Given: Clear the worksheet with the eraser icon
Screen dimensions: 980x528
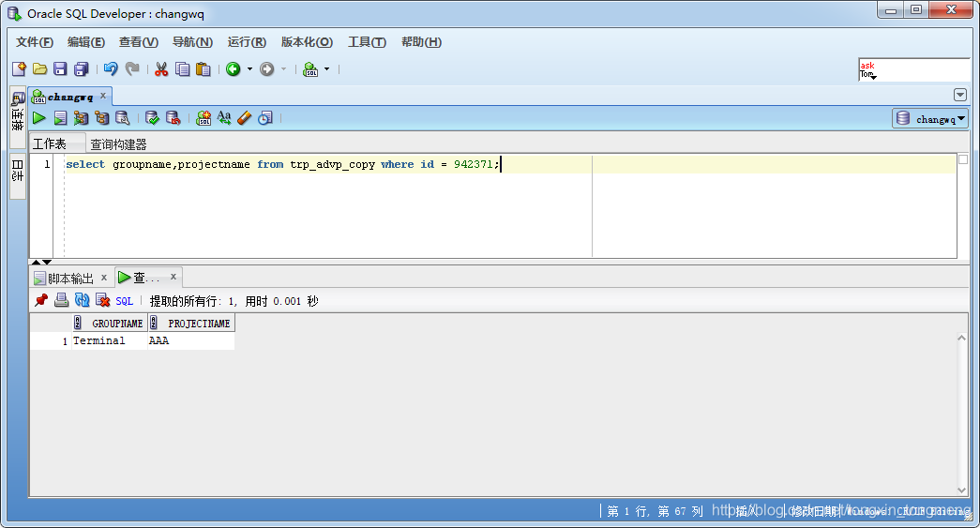Looking at the screenshot, I should (245, 118).
